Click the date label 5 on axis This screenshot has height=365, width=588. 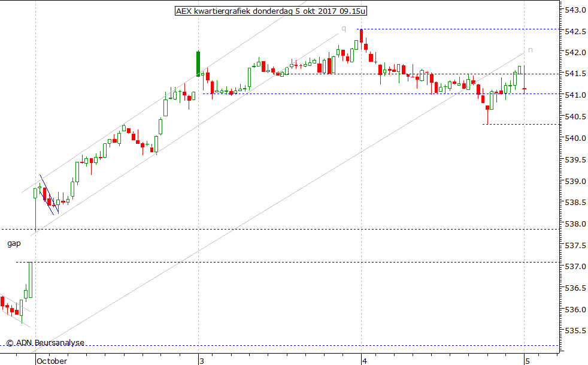click(x=528, y=361)
